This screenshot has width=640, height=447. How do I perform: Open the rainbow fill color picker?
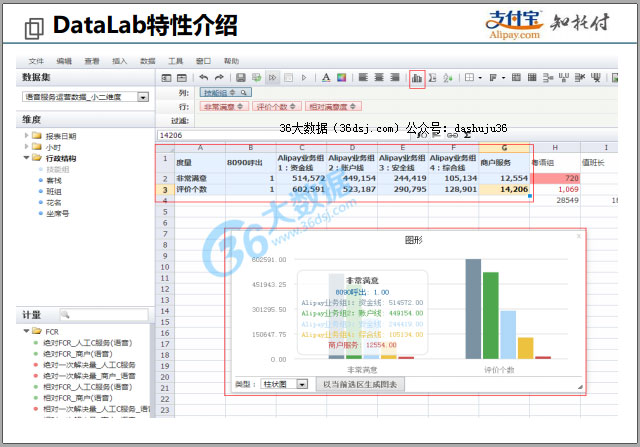point(342,78)
